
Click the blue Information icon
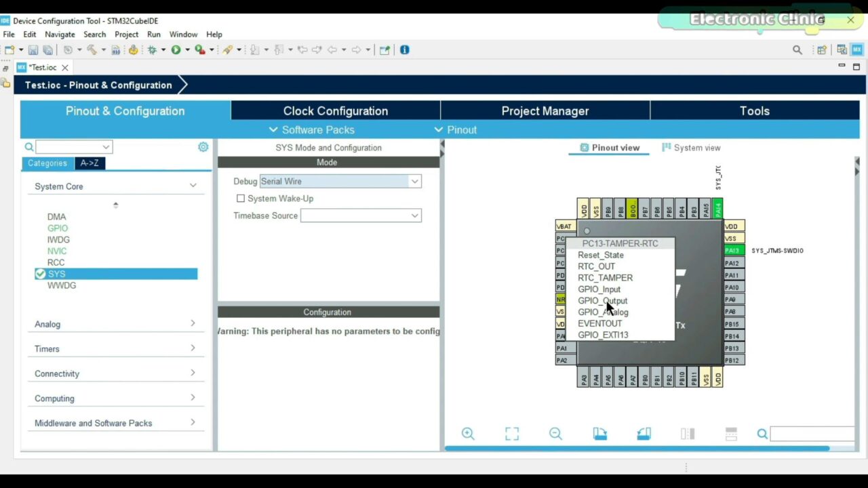[405, 50]
